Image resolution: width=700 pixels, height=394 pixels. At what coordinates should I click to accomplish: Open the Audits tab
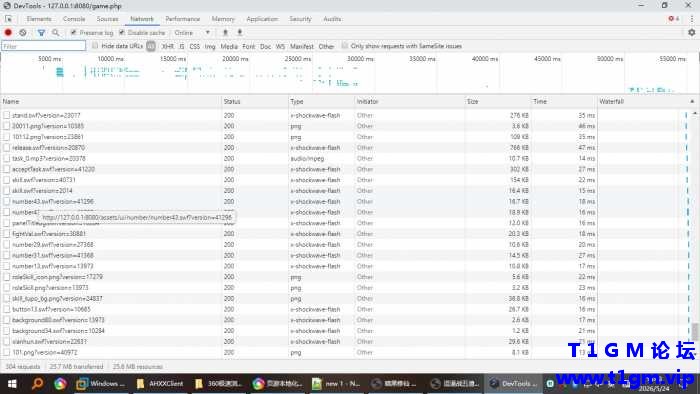point(332,19)
